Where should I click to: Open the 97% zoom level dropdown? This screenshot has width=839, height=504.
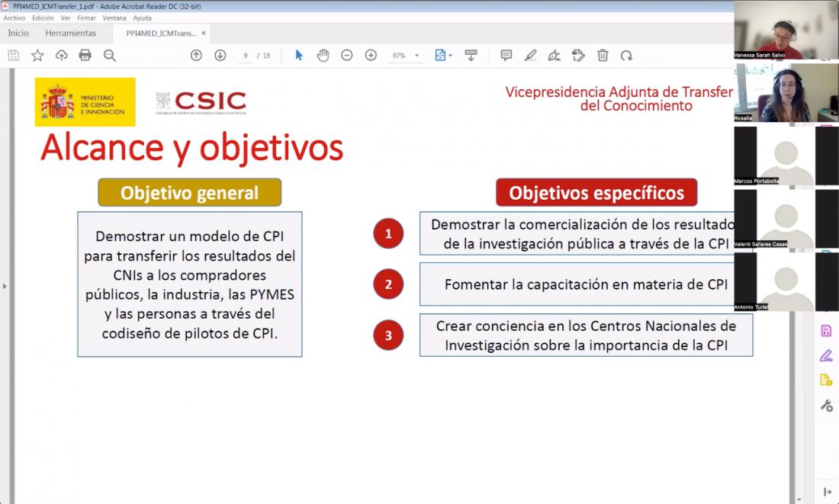[416, 56]
